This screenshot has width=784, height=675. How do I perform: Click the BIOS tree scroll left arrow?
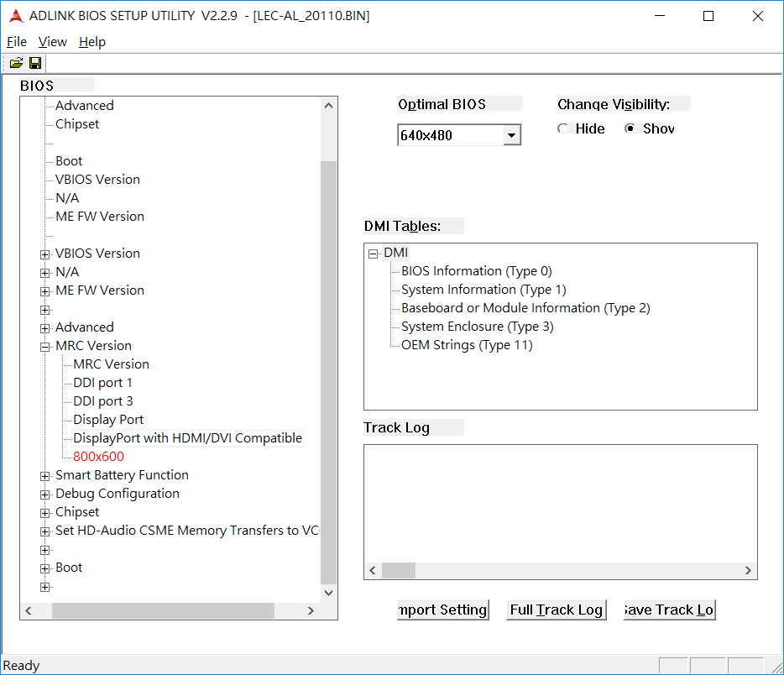tap(29, 610)
